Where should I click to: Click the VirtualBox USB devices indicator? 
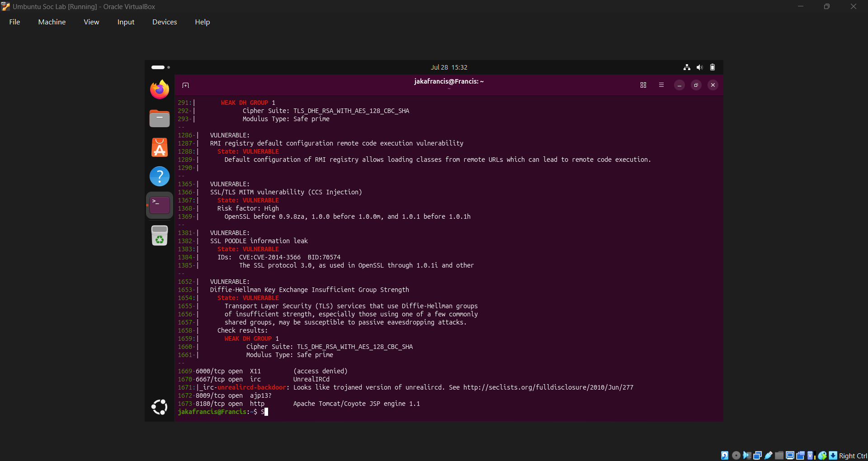point(769,456)
